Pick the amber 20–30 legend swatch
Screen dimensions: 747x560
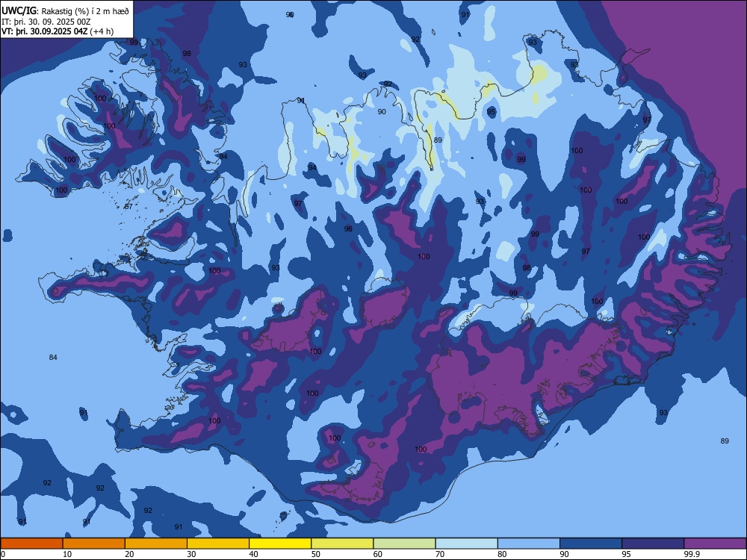click(156, 544)
